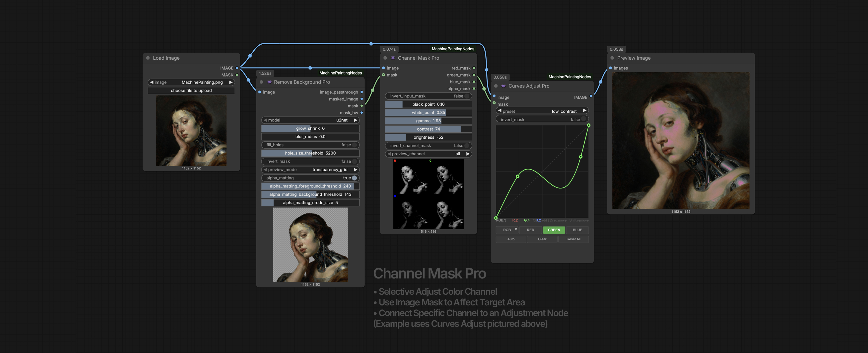
Task: Click the transparent background preview thumbnail
Action: [x=310, y=245]
